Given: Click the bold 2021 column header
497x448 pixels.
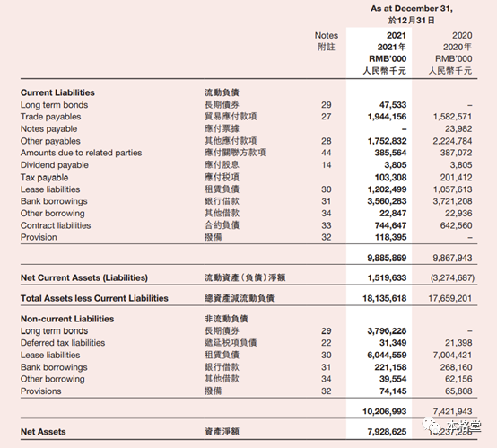Looking at the screenshot, I should (397, 36).
